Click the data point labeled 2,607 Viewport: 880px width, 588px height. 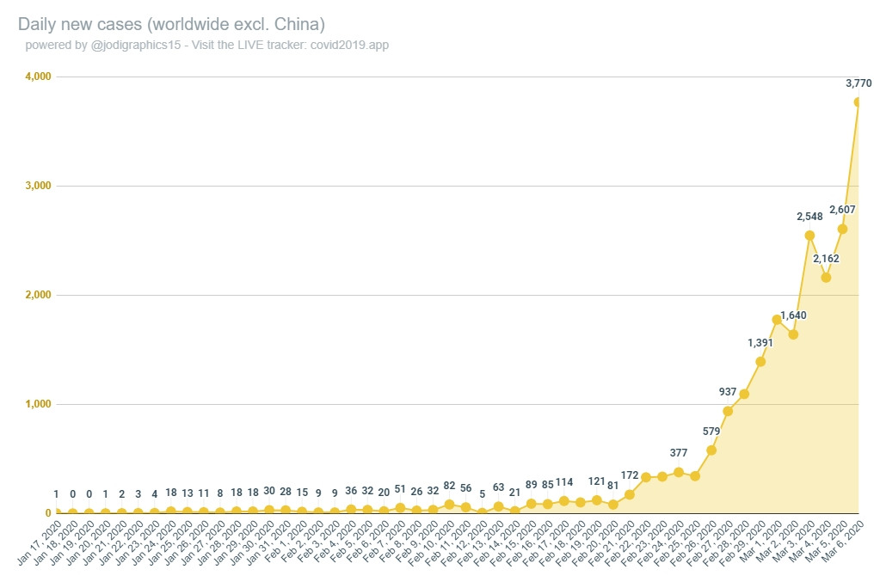click(842, 229)
